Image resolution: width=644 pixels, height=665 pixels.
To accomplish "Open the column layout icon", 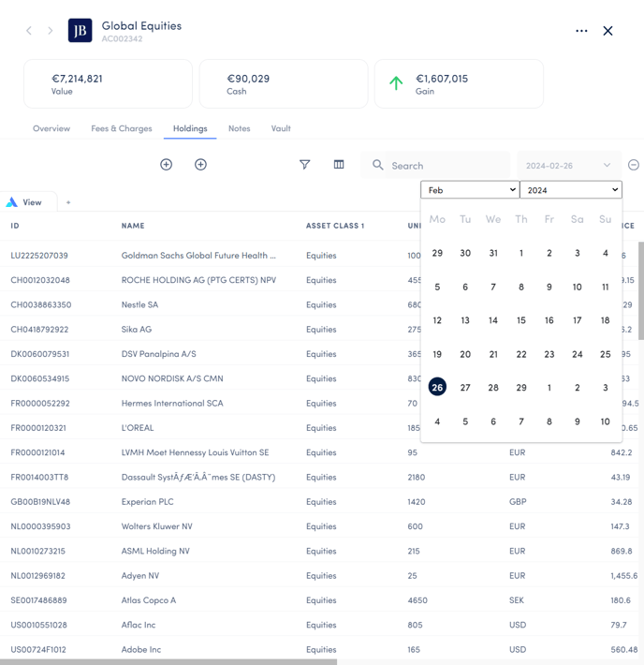I will tap(339, 165).
